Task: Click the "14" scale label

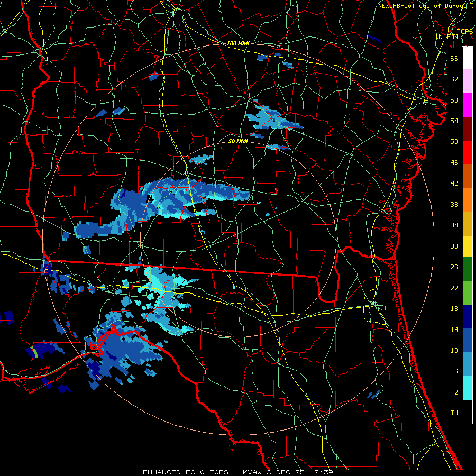Action: coord(454,329)
